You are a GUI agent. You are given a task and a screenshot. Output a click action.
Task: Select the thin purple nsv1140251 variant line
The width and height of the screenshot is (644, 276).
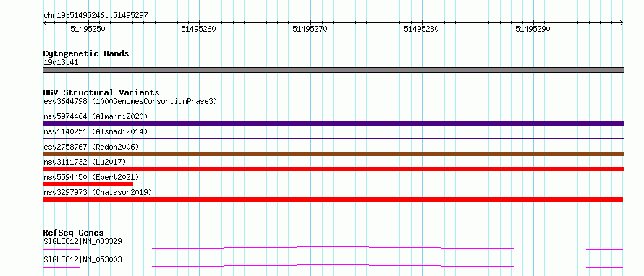coord(333,139)
